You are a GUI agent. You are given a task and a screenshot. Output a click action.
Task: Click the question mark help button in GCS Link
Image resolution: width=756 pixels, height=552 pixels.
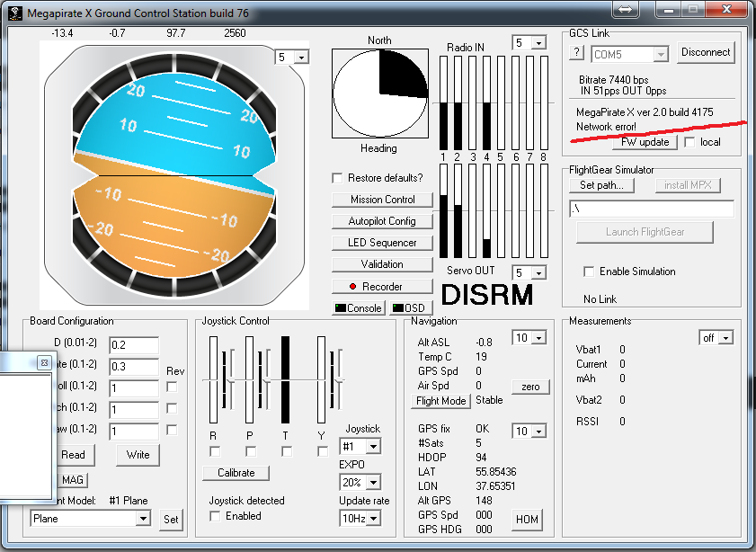(x=576, y=52)
